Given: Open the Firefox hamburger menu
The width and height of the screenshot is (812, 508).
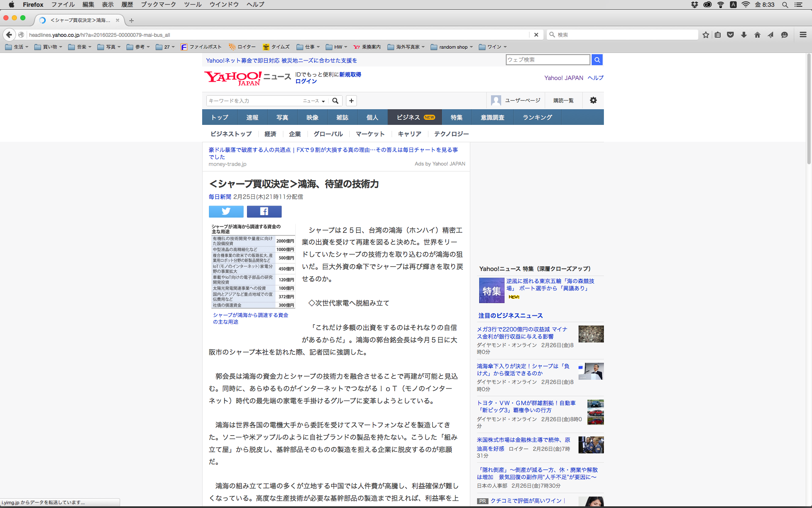Looking at the screenshot, I should coord(803,35).
